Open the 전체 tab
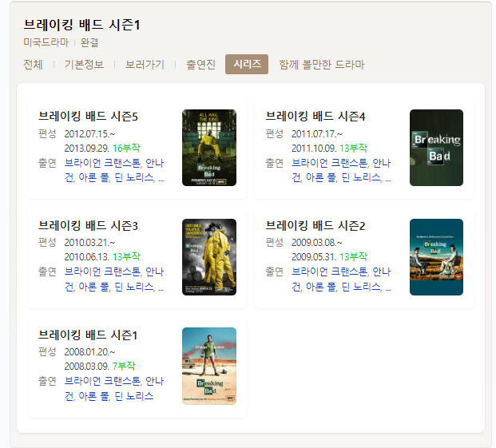The image size is (496, 448). 33,65
